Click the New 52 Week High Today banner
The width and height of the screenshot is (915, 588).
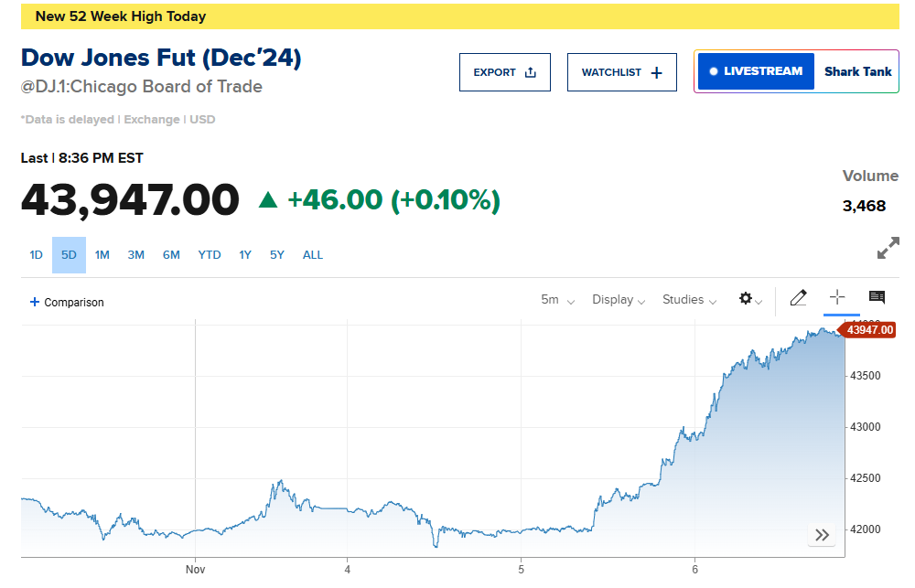coord(460,16)
